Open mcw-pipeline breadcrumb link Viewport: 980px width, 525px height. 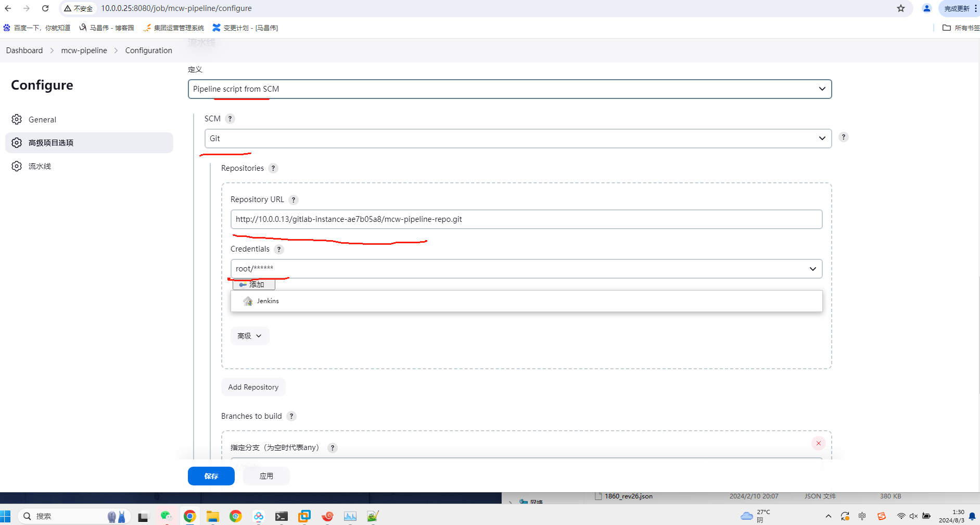click(x=84, y=51)
